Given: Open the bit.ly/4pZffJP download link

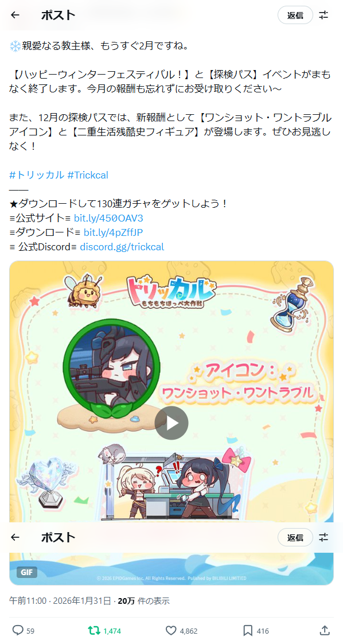Looking at the screenshot, I should (x=113, y=232).
